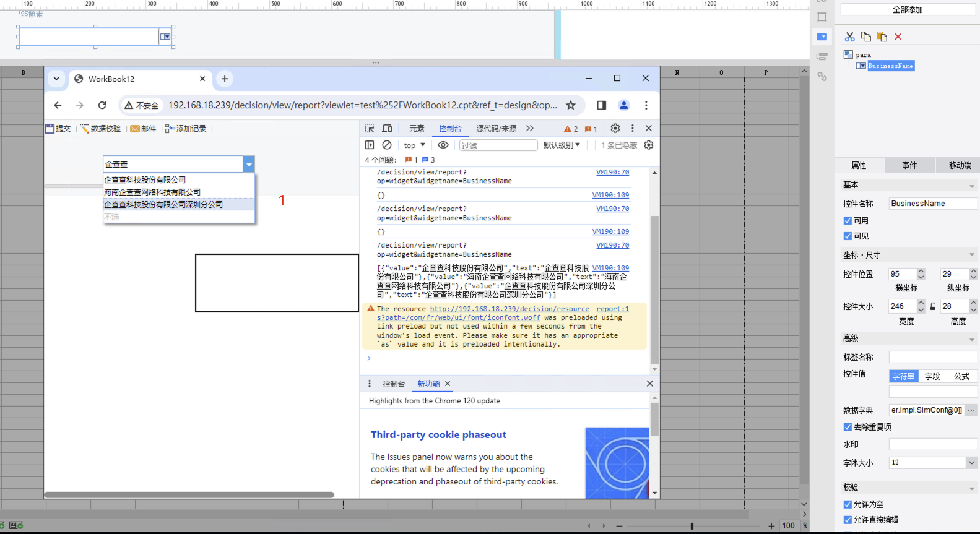
Task: Open a new browser tab
Action: (x=225, y=79)
